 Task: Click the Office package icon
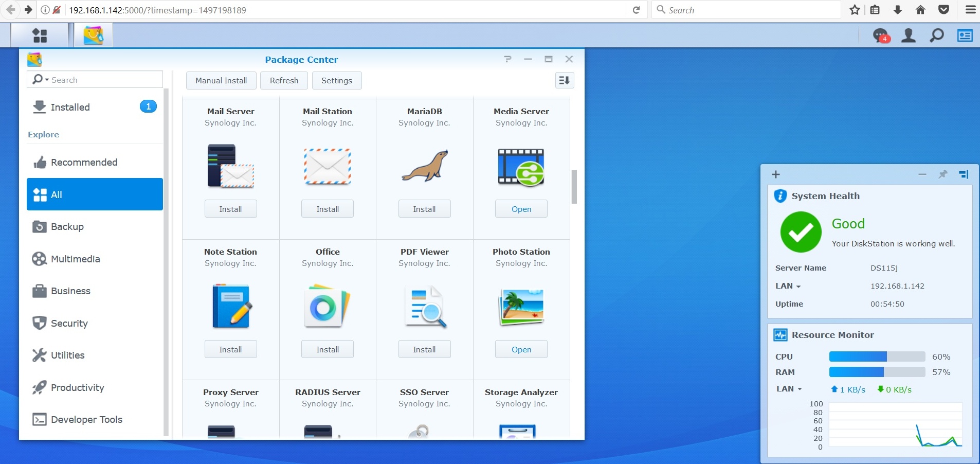(x=328, y=306)
